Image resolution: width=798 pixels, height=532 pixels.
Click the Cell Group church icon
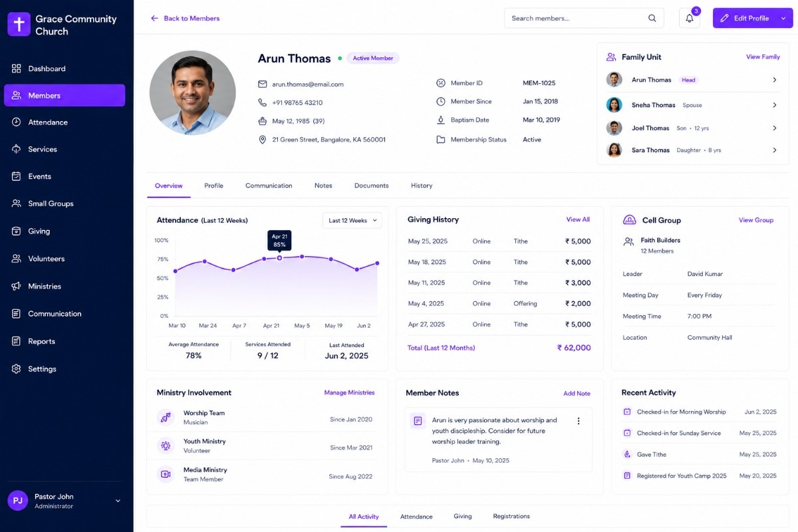pyautogui.click(x=629, y=220)
